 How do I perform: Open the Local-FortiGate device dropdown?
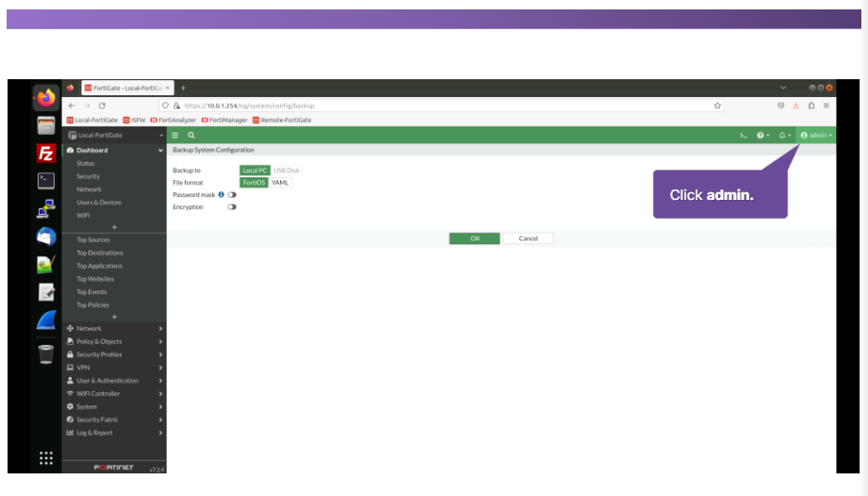point(115,135)
